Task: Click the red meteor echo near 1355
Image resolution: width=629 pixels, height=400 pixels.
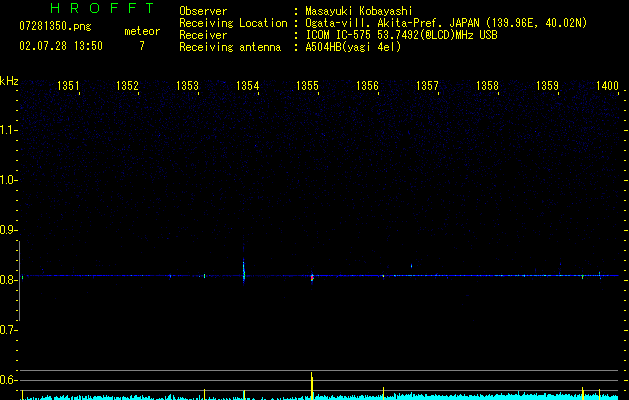Action: coord(312,278)
